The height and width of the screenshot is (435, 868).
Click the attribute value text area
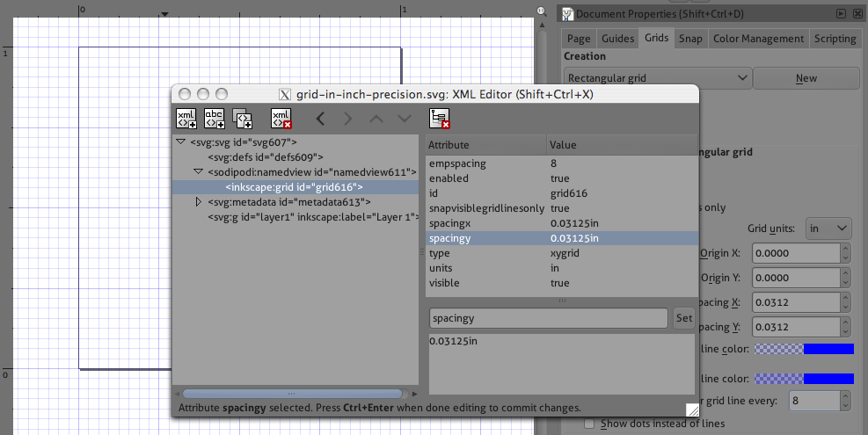pyautogui.click(x=561, y=364)
